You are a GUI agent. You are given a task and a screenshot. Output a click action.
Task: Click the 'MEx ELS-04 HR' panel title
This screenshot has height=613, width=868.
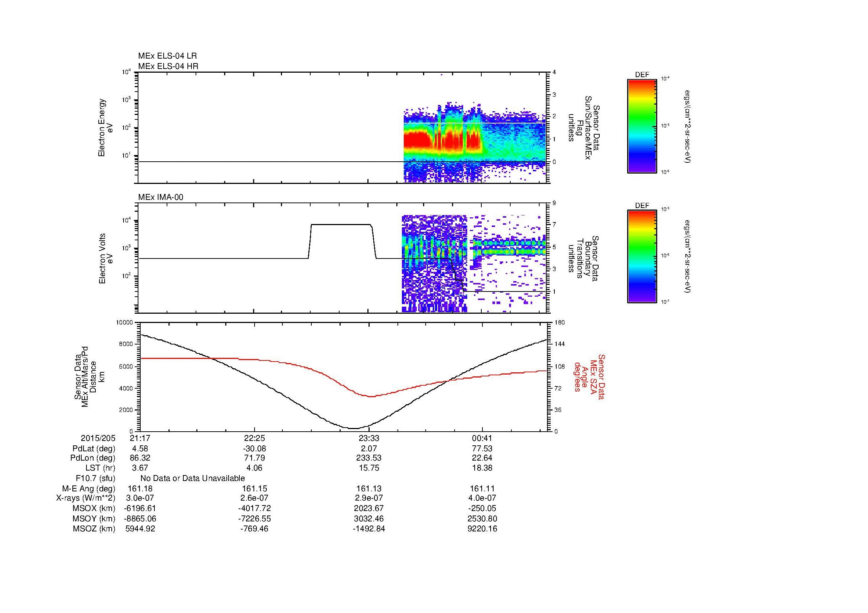pos(168,66)
